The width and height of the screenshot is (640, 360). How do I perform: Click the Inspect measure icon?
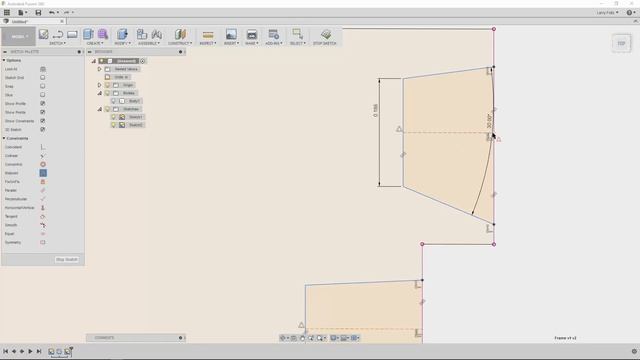coord(208,35)
